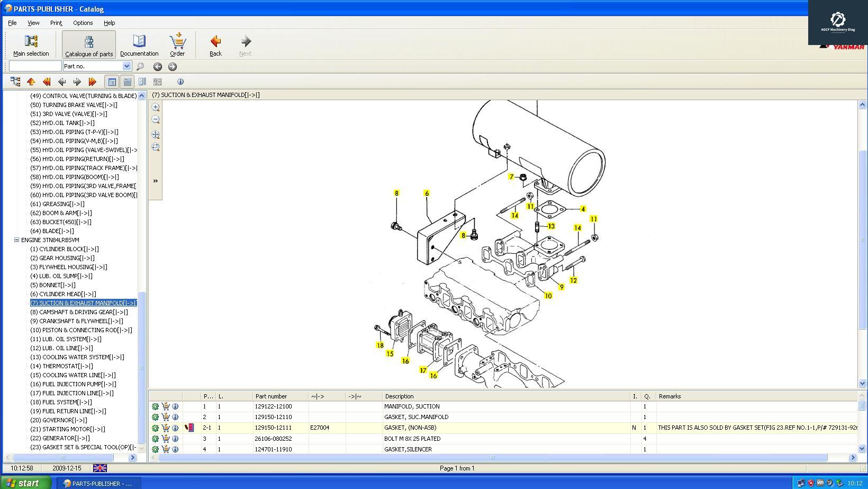
Task: Toggle the parts list view button
Action: tap(112, 82)
